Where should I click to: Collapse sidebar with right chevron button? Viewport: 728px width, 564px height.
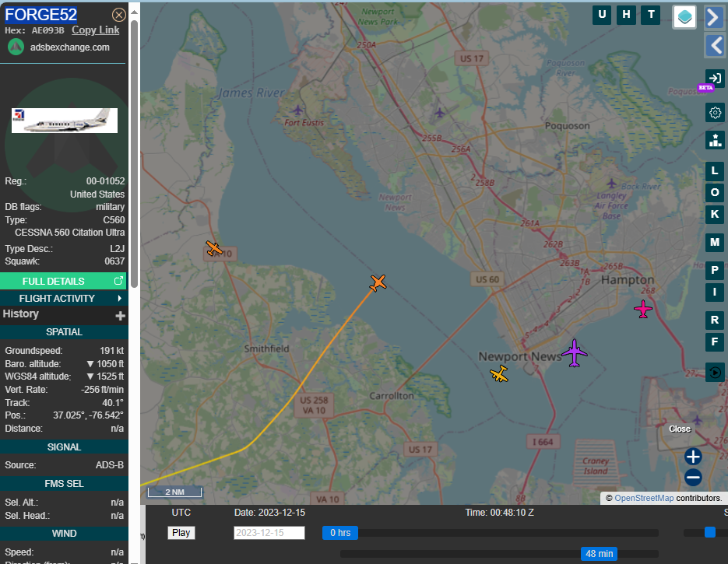pos(715,17)
